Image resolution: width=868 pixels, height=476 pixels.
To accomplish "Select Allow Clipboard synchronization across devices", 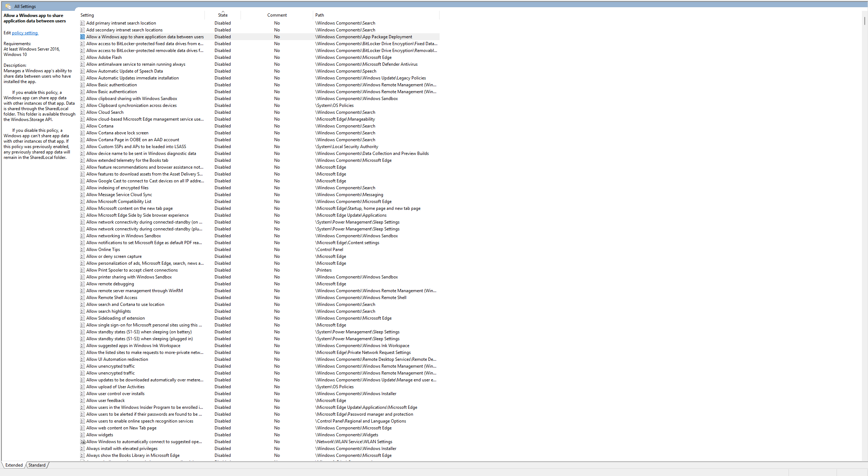I will (131, 105).
